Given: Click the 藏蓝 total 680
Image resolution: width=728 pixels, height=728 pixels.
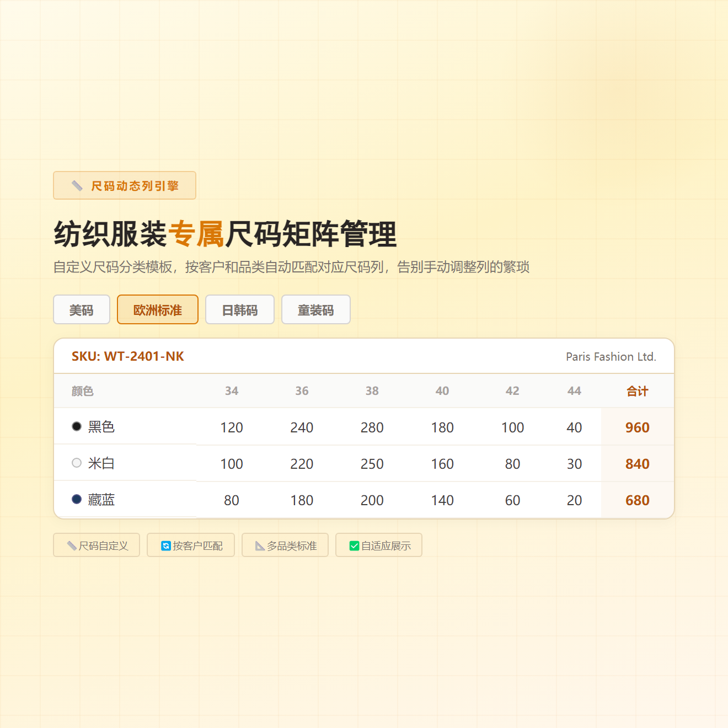Looking at the screenshot, I should (x=638, y=500).
